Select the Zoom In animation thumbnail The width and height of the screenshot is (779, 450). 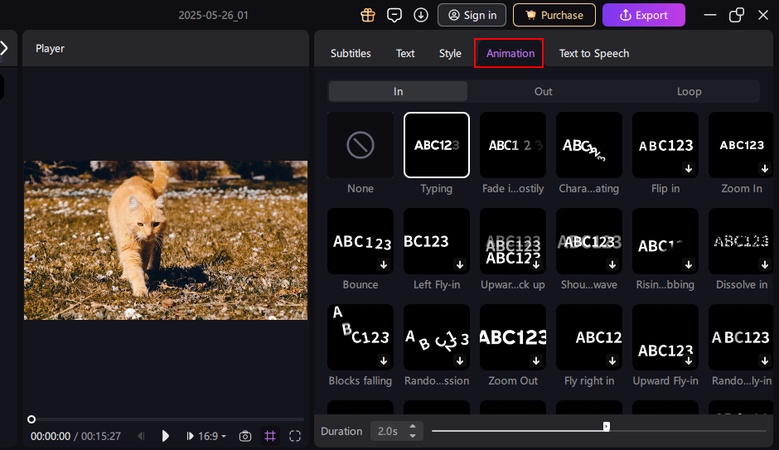point(741,145)
